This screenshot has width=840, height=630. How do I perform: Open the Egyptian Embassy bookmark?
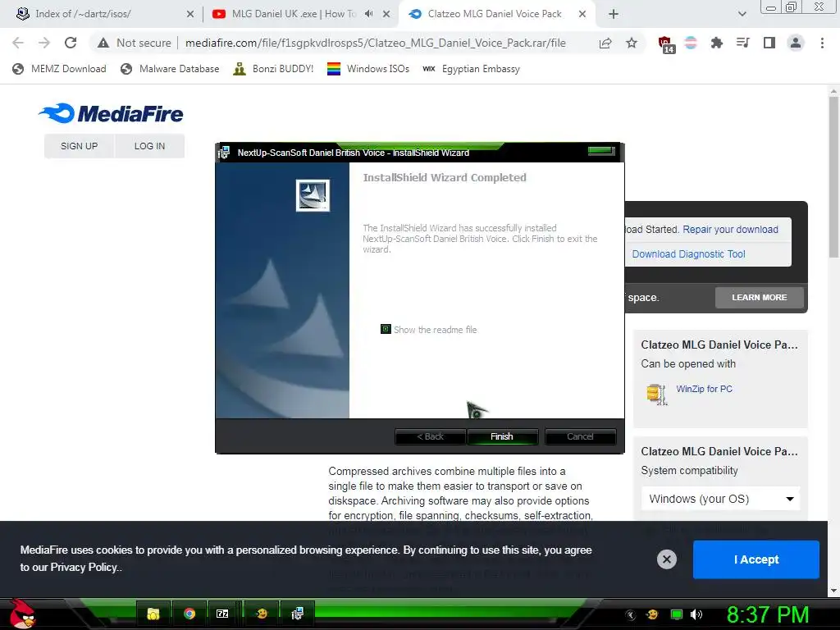click(471, 69)
